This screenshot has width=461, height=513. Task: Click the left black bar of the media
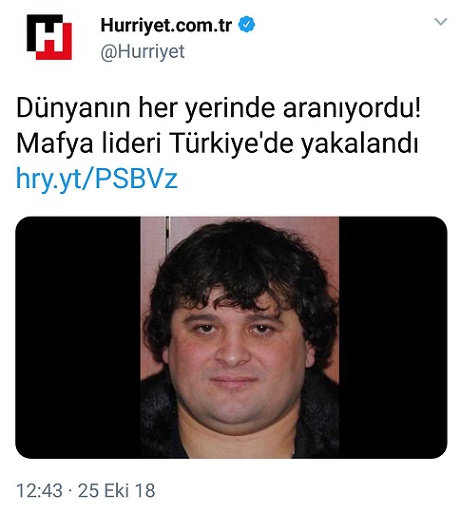coord(78,337)
